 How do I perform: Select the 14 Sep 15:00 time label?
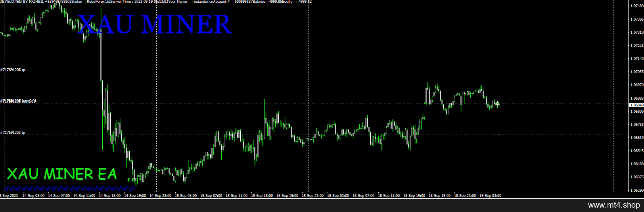click(109, 195)
